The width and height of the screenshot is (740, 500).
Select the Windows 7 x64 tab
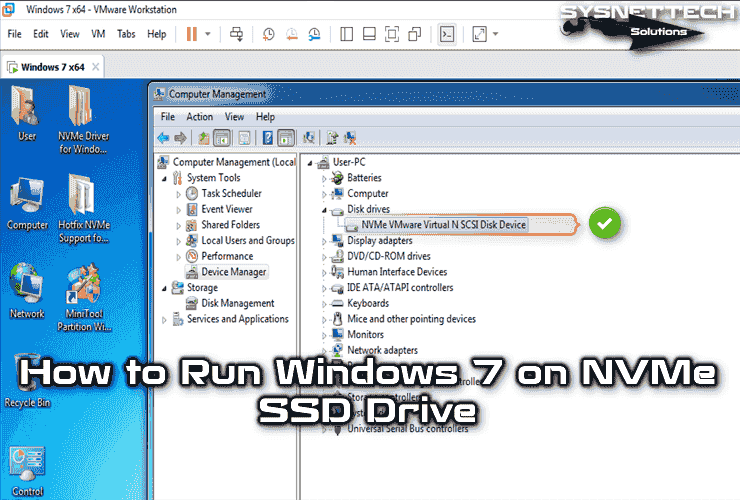(x=52, y=67)
